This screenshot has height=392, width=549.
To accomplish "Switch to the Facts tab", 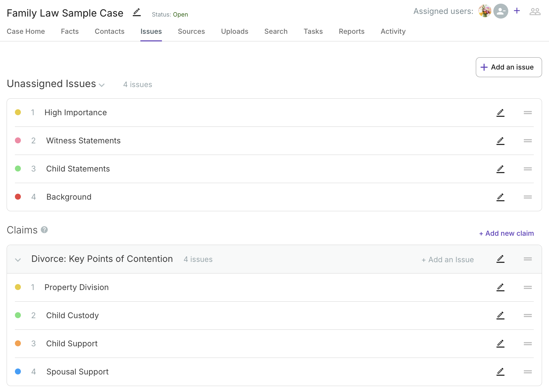I will tap(70, 31).
